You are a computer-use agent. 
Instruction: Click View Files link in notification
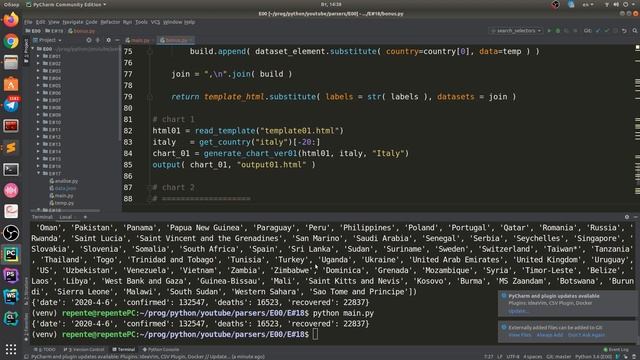click(x=520, y=335)
